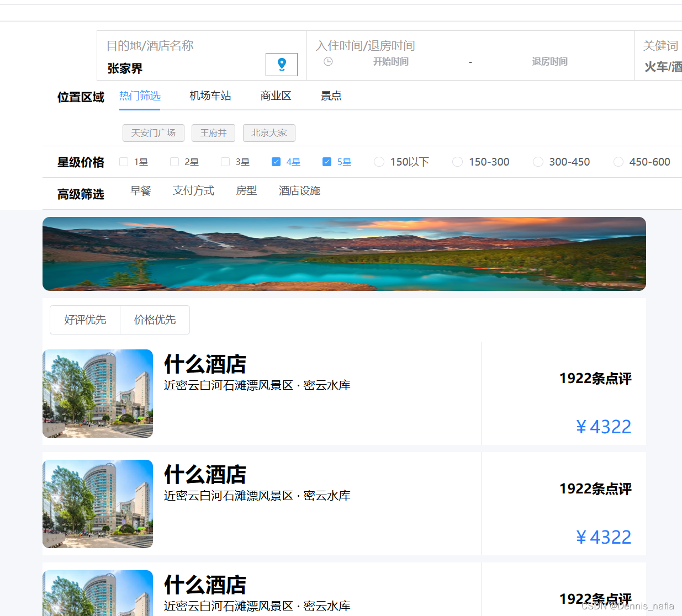Open the 酒店设施 filter category
The image size is (682, 616).
(299, 190)
